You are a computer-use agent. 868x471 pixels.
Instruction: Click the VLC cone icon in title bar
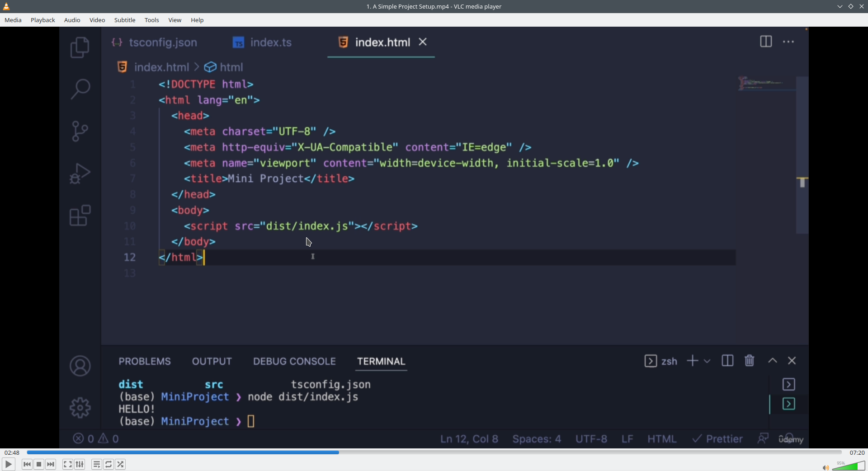tap(6, 6)
